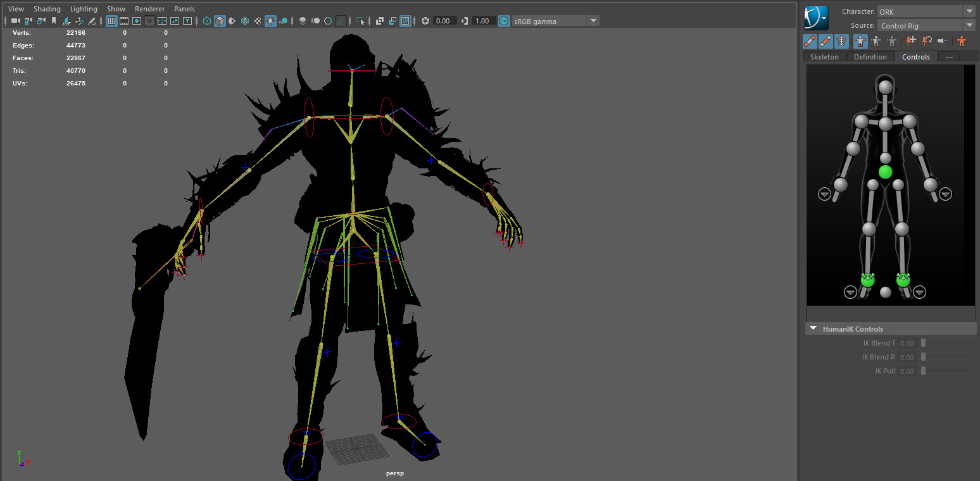Switch to the Definition tab
The height and width of the screenshot is (481, 980).
870,57
